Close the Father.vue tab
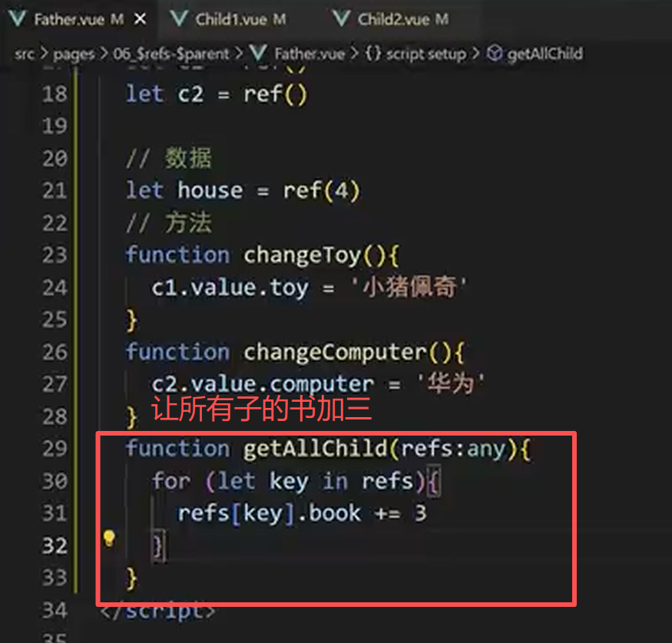The height and width of the screenshot is (643, 672). coord(138,17)
